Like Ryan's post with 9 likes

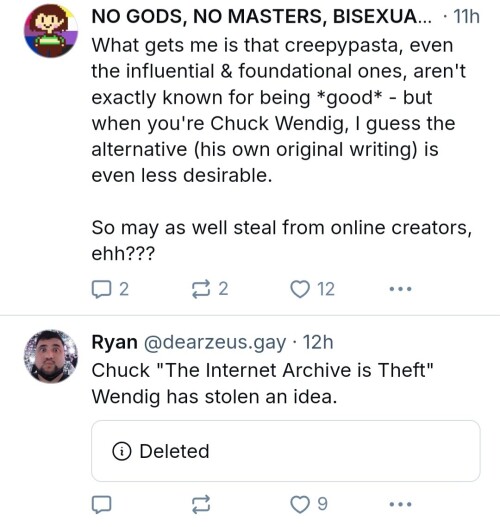(309, 504)
